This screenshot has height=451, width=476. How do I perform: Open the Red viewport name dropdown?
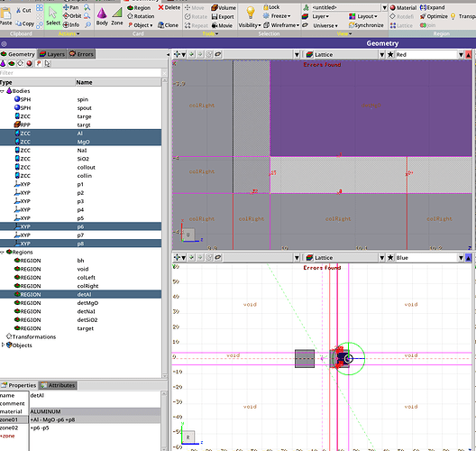pos(461,55)
